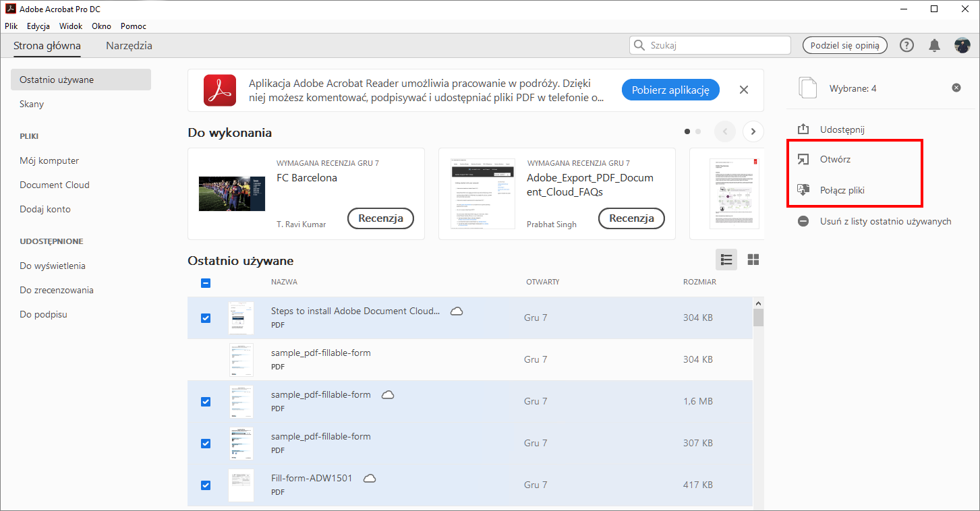Clear the selection with the X icon
The width and height of the screenshot is (980, 511).
[x=956, y=88]
